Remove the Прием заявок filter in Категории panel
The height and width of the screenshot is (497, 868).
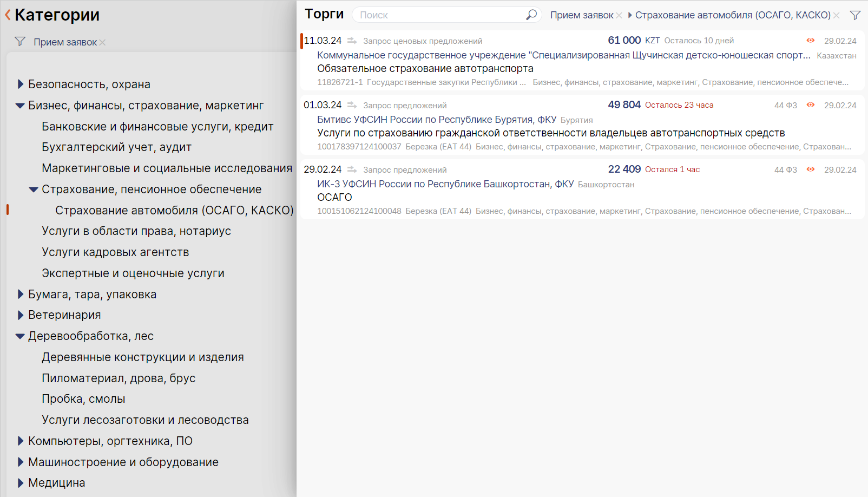[x=103, y=42]
